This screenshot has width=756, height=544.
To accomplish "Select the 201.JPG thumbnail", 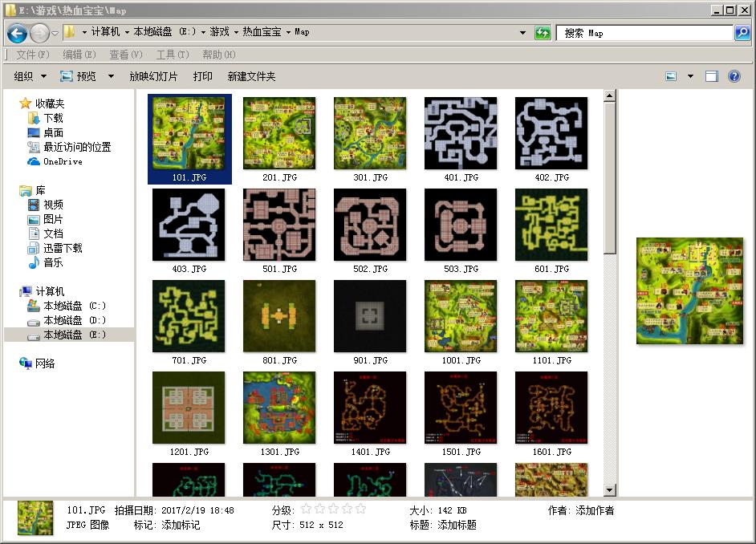I will tap(279, 133).
